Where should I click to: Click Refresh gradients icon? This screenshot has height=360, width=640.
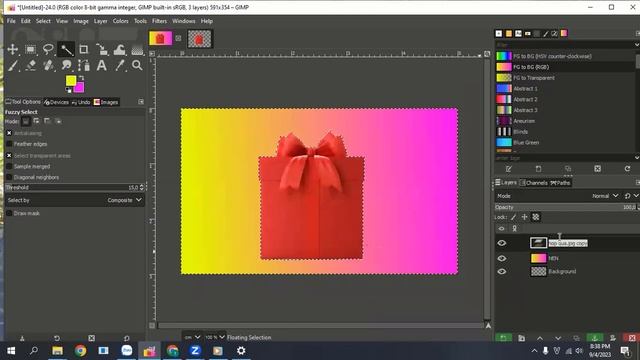627,169
